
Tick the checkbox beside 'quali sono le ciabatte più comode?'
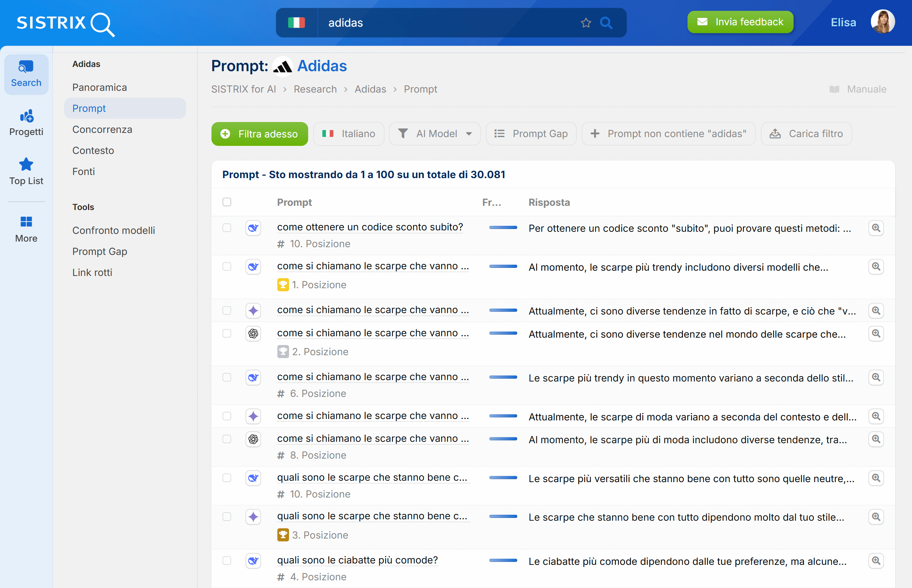(227, 561)
